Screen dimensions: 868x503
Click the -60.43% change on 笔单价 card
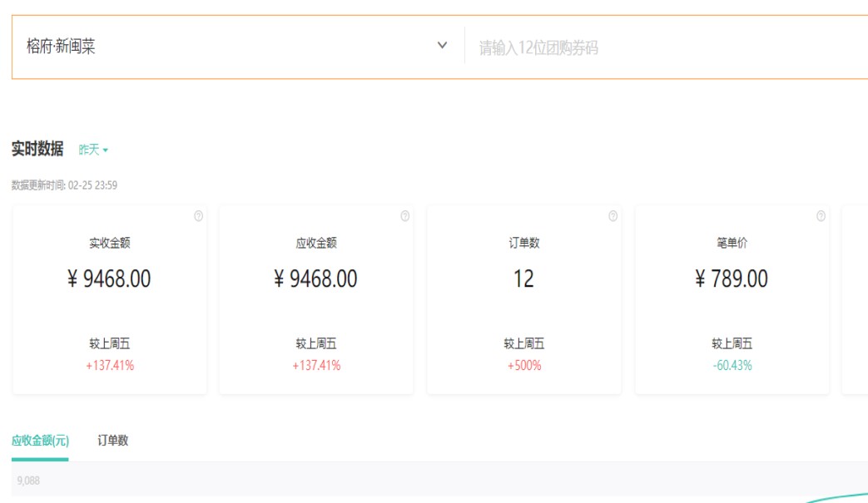tap(732, 365)
